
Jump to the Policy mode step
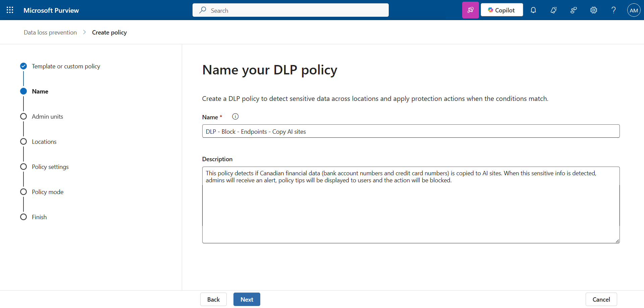(x=47, y=192)
